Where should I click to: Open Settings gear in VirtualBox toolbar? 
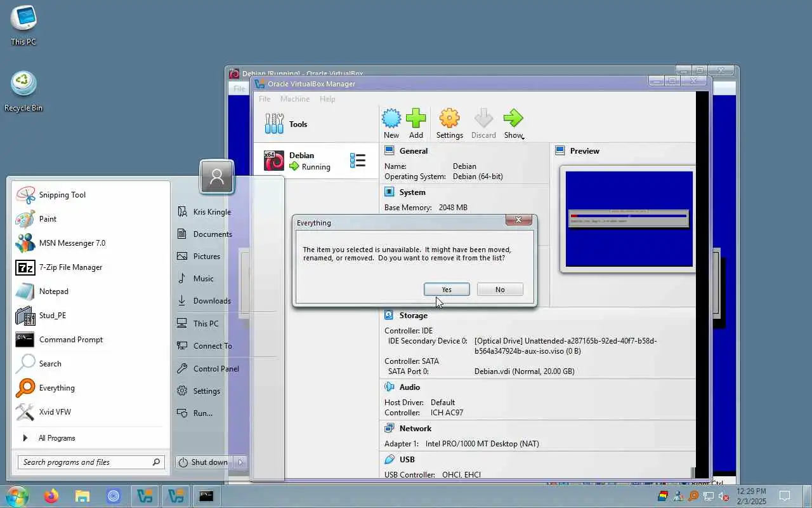[449, 118]
